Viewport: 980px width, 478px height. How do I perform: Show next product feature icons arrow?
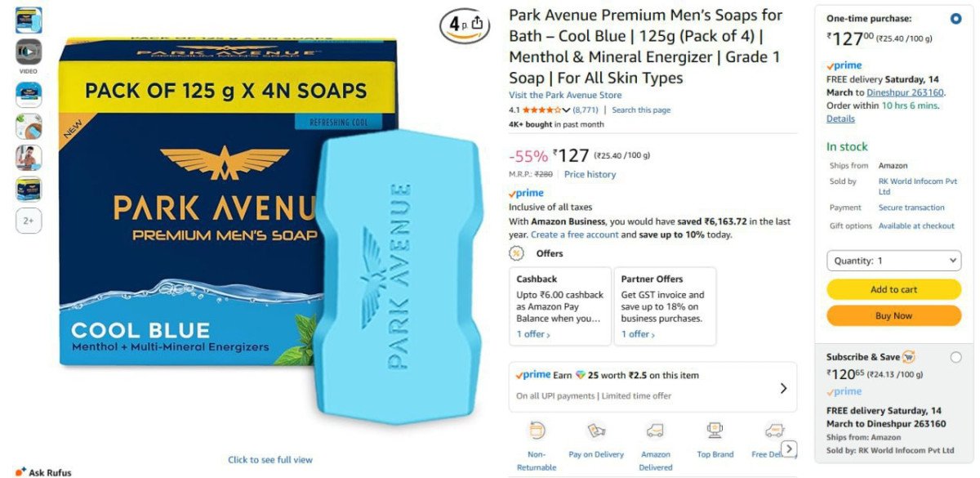pyautogui.click(x=789, y=449)
